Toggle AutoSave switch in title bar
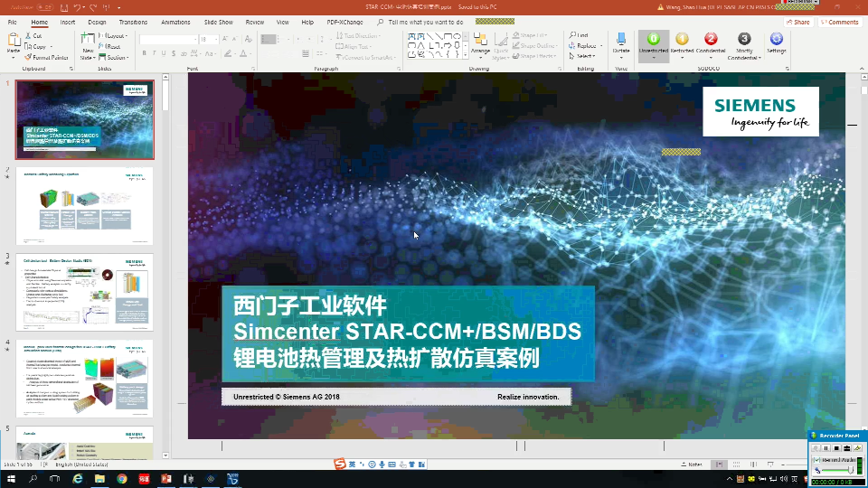The image size is (868, 488). pyautogui.click(x=43, y=7)
